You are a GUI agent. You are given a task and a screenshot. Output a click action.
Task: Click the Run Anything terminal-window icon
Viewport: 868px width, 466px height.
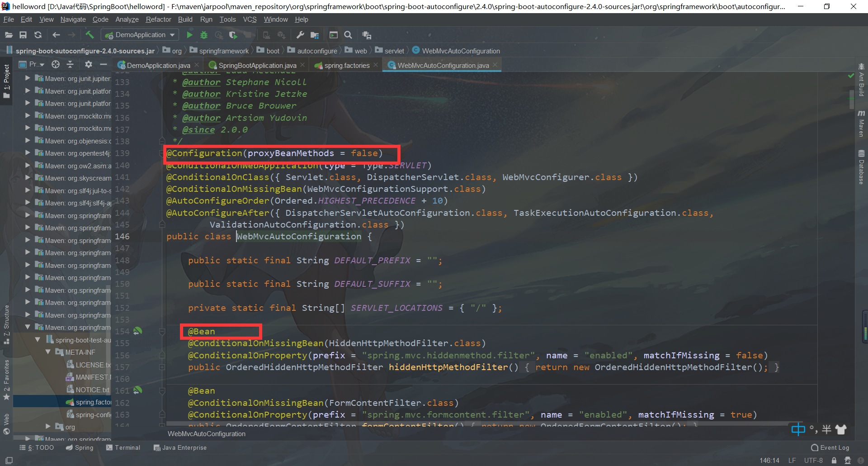coord(334,35)
